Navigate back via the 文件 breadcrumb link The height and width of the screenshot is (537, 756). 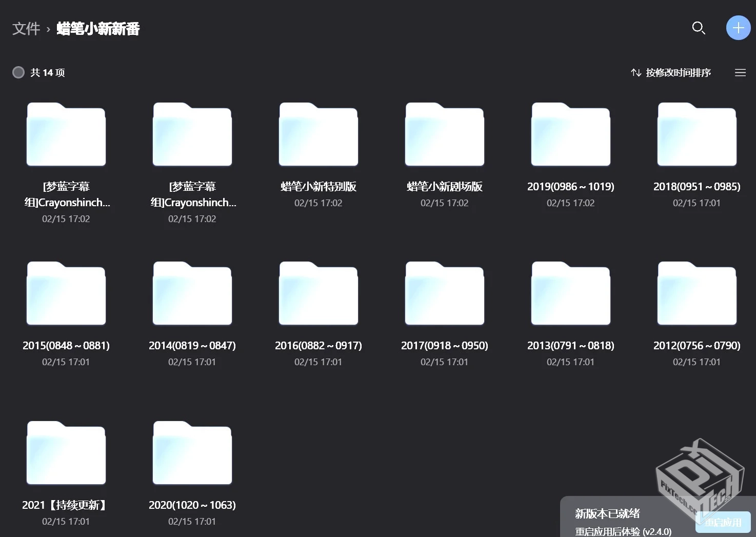click(27, 29)
